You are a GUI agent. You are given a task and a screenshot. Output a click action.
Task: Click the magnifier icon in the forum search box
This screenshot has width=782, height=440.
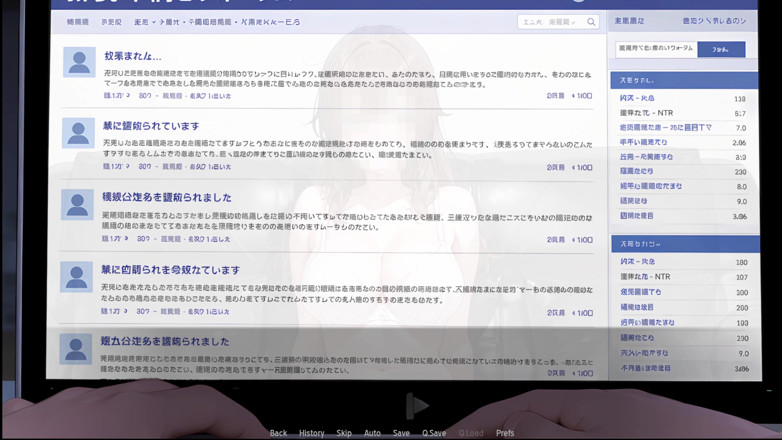591,22
